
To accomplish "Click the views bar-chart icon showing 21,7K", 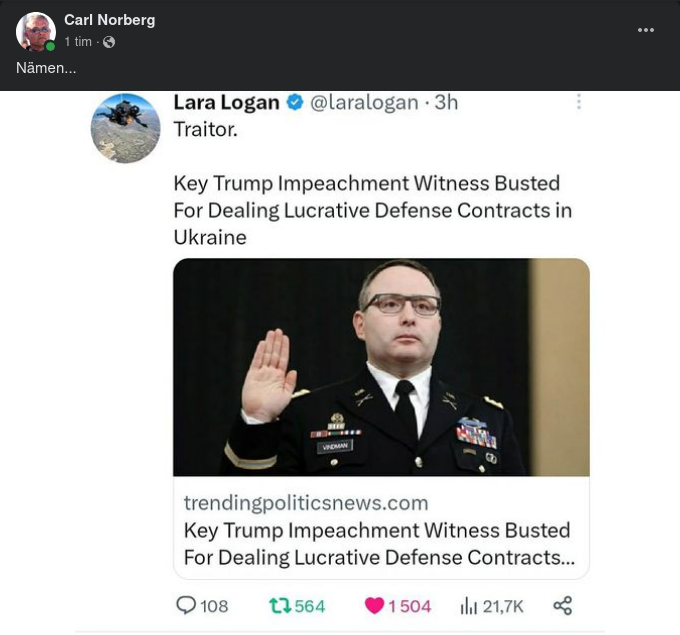I will (x=468, y=605).
